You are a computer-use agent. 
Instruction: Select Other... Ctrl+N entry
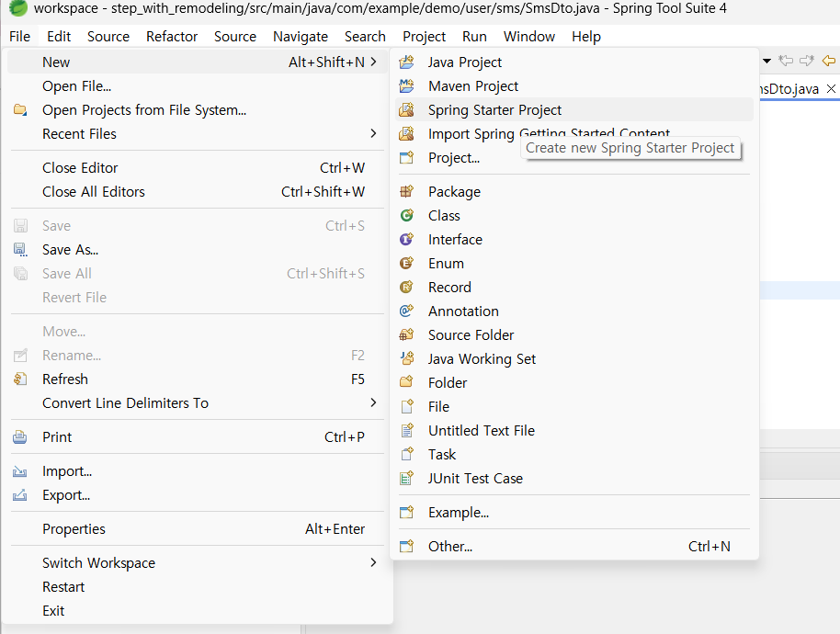coord(573,546)
